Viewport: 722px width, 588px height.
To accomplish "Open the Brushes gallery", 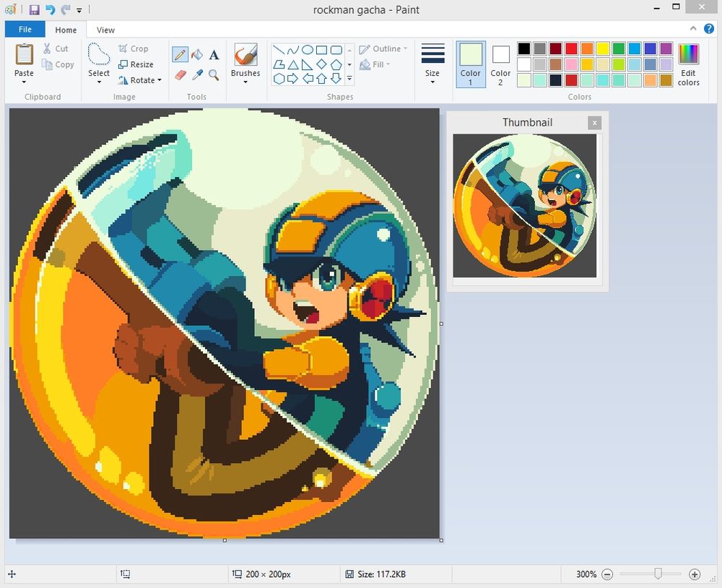I will tap(245, 64).
